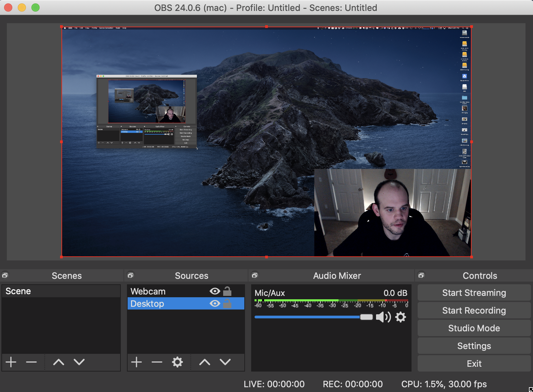
Task: Hide the Webcam source using eye icon
Action: point(215,291)
